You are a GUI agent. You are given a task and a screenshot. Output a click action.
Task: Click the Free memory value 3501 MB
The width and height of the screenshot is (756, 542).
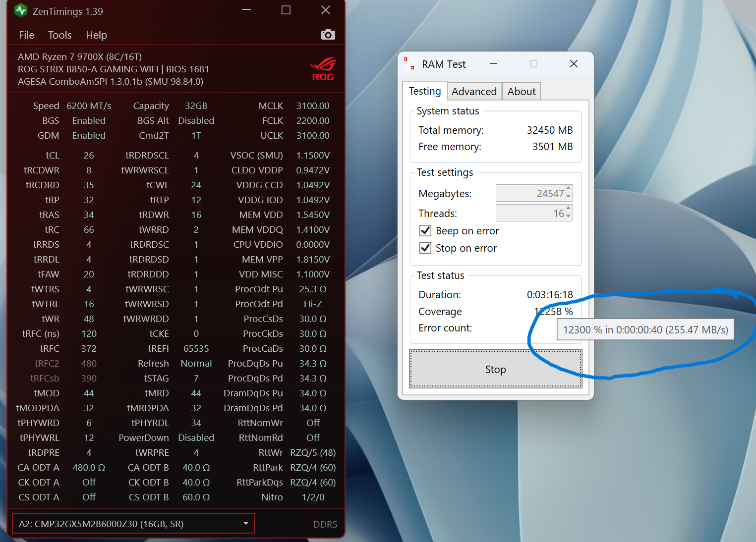click(x=553, y=147)
